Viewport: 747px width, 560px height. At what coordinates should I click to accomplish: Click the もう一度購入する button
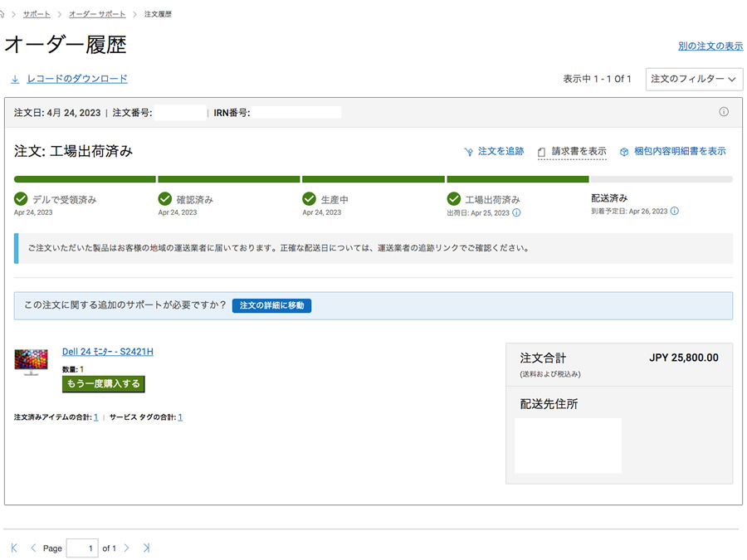click(104, 384)
